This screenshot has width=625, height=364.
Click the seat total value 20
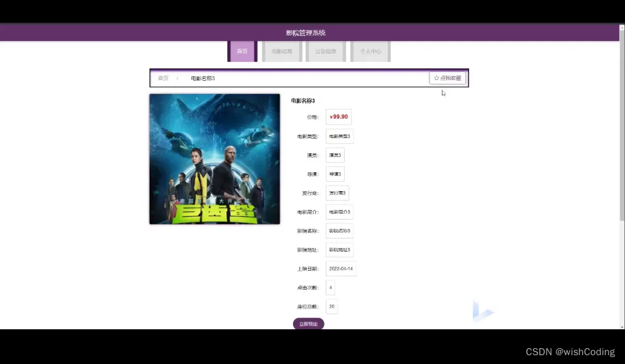coord(331,306)
